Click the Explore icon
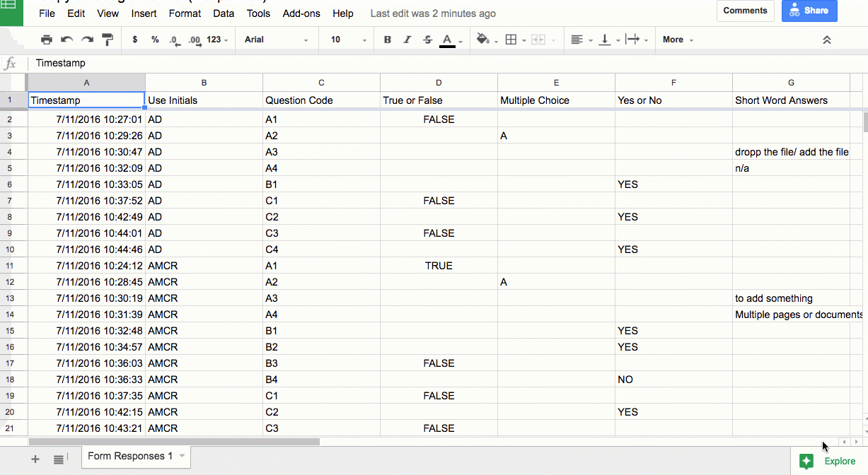The image size is (868, 475). 806,461
